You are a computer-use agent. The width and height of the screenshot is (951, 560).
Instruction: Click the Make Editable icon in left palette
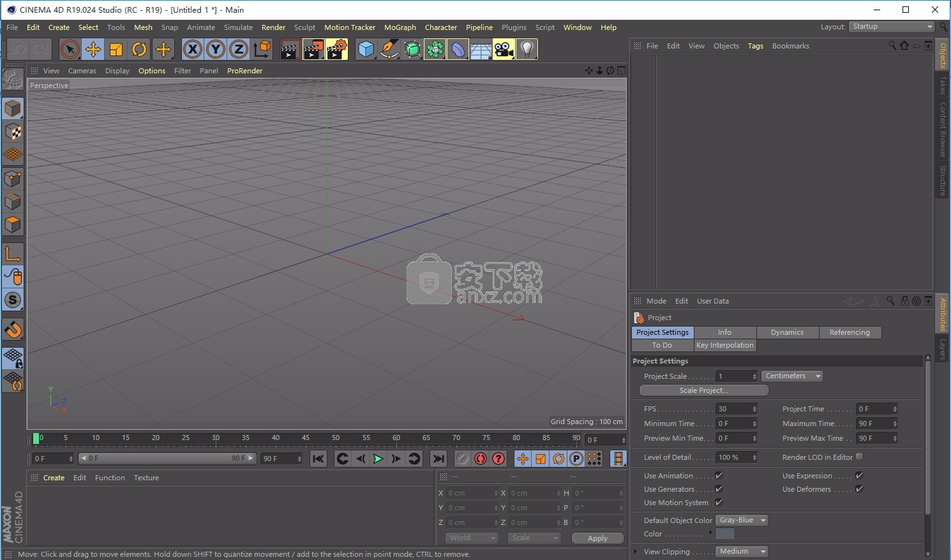click(x=13, y=80)
